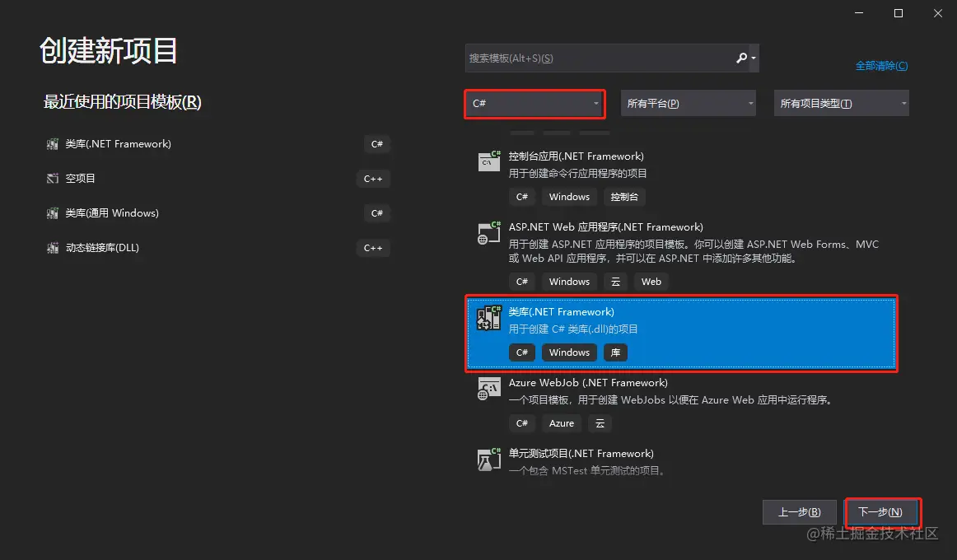Open the 所有项目类型 dropdown

tap(842, 104)
